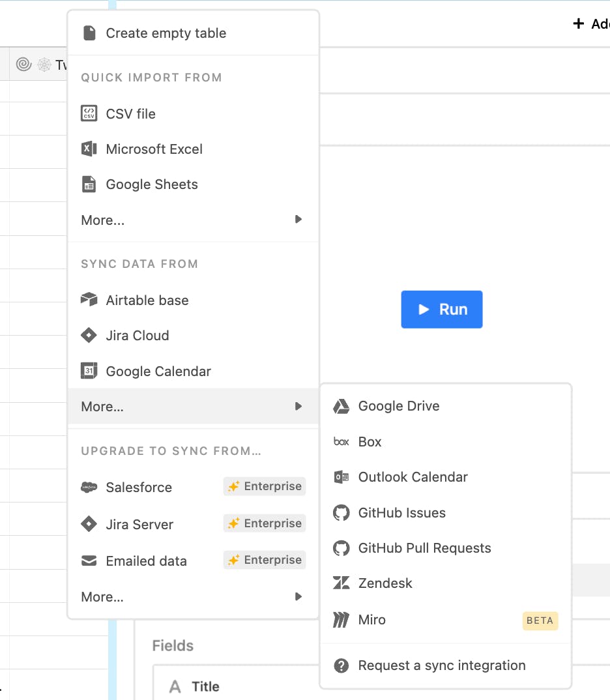This screenshot has height=700, width=610.
Task: Click the GitHub Pull Requests octocat icon
Action: 341,547
